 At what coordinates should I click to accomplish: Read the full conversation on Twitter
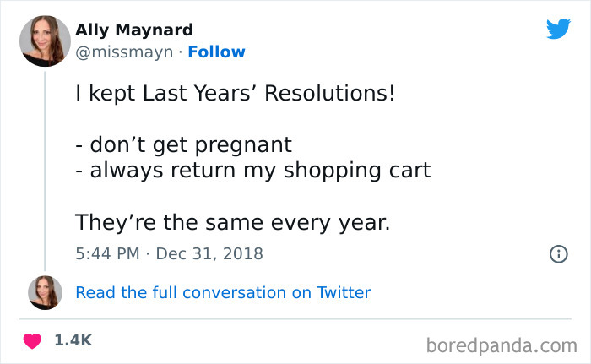pos(223,292)
